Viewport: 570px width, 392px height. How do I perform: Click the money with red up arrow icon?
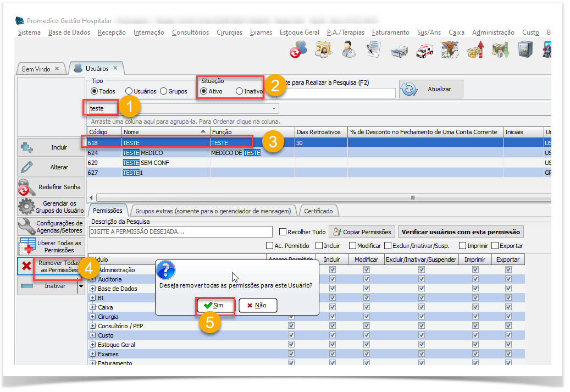(x=475, y=50)
